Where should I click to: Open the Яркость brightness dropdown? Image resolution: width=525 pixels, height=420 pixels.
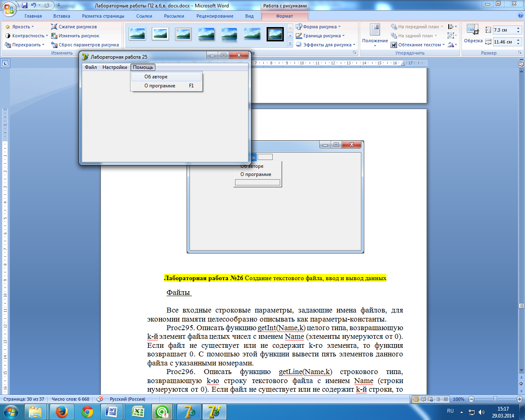tap(19, 27)
